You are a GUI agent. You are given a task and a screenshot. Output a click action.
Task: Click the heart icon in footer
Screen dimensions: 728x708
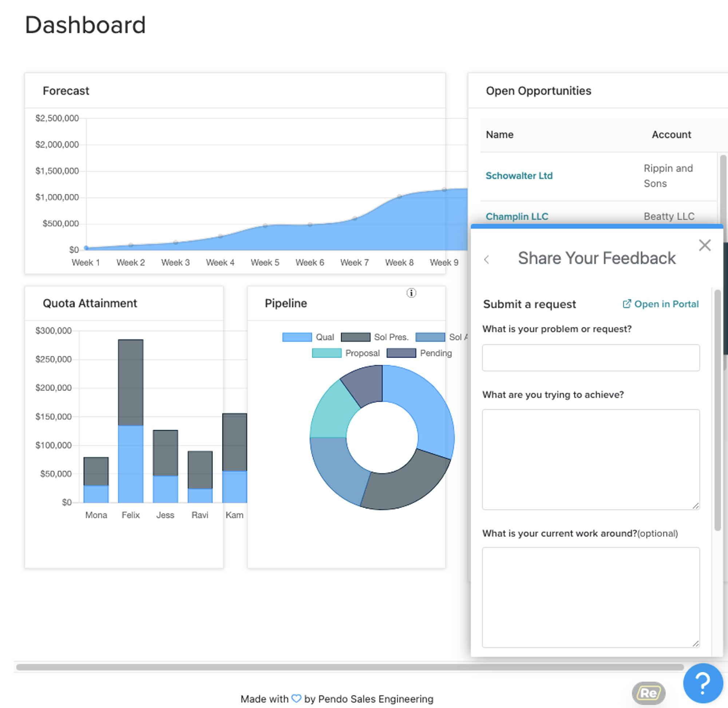(x=296, y=698)
